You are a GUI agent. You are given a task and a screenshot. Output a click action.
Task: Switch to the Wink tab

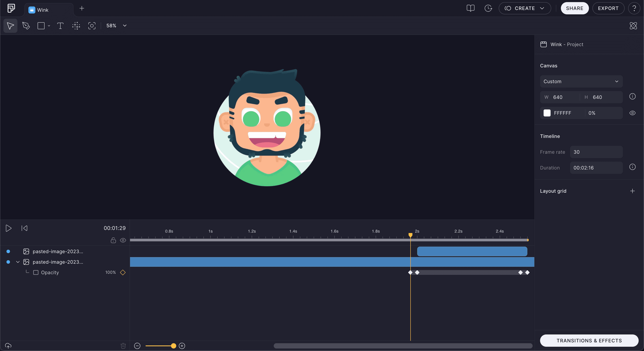[x=42, y=10]
